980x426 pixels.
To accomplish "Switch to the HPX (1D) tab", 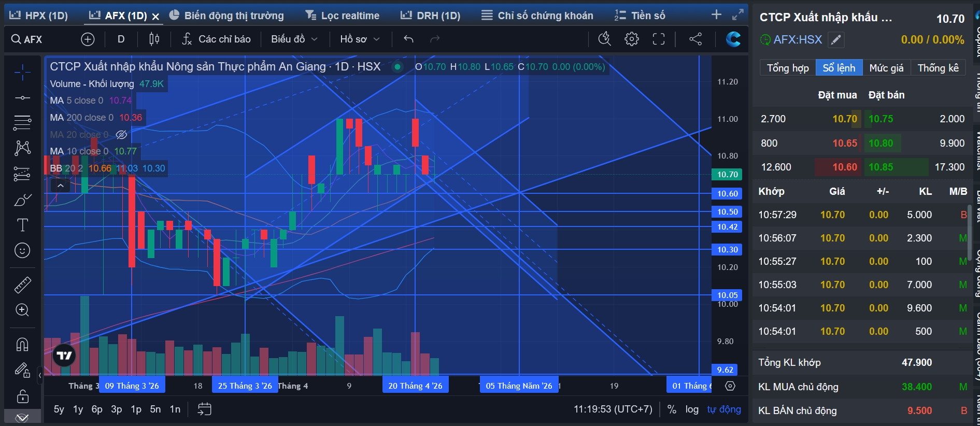I will coord(39,16).
